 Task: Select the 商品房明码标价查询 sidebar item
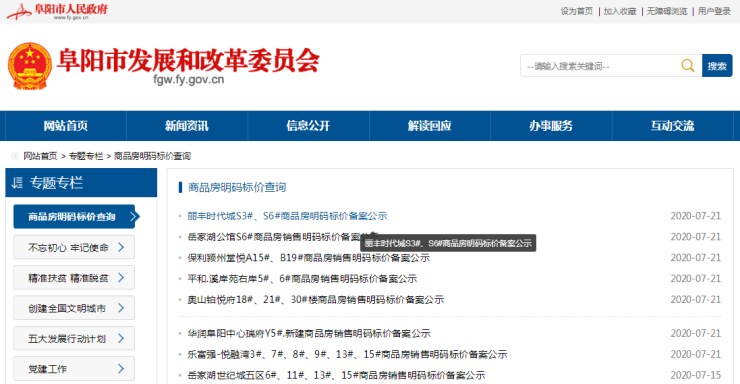coord(74,217)
